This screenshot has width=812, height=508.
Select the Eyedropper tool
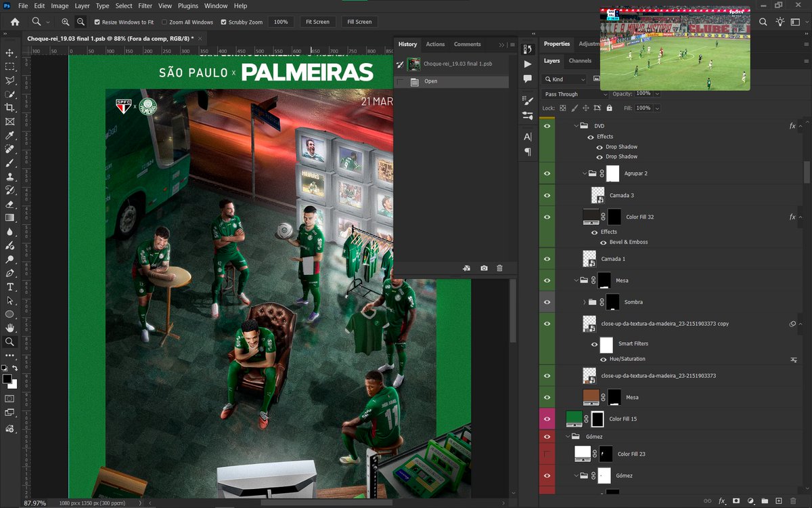tap(9, 135)
